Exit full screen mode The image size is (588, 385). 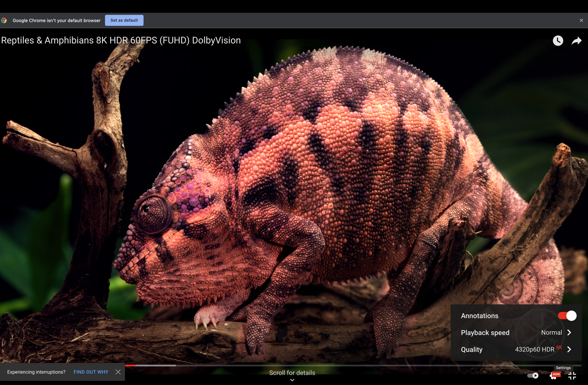pos(572,376)
